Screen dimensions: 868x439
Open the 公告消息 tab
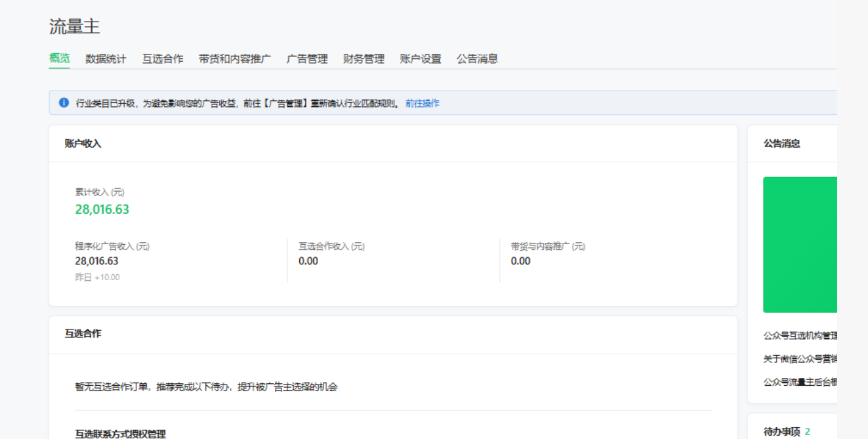tap(477, 58)
